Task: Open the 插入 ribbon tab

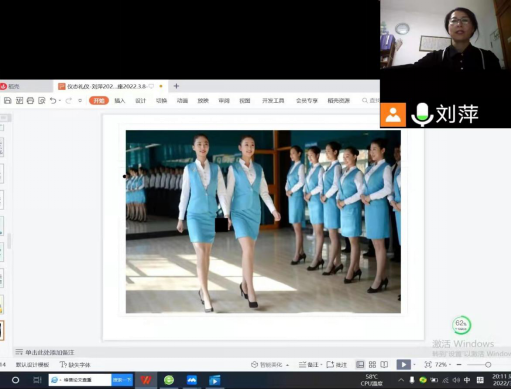Action: point(120,101)
